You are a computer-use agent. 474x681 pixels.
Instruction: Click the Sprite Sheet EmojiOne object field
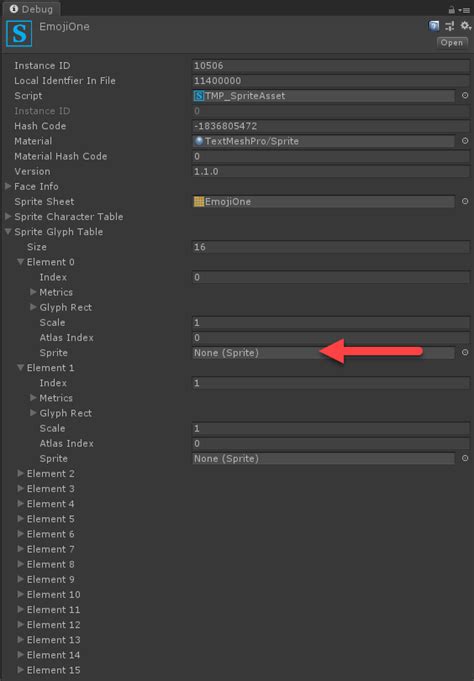(x=324, y=202)
